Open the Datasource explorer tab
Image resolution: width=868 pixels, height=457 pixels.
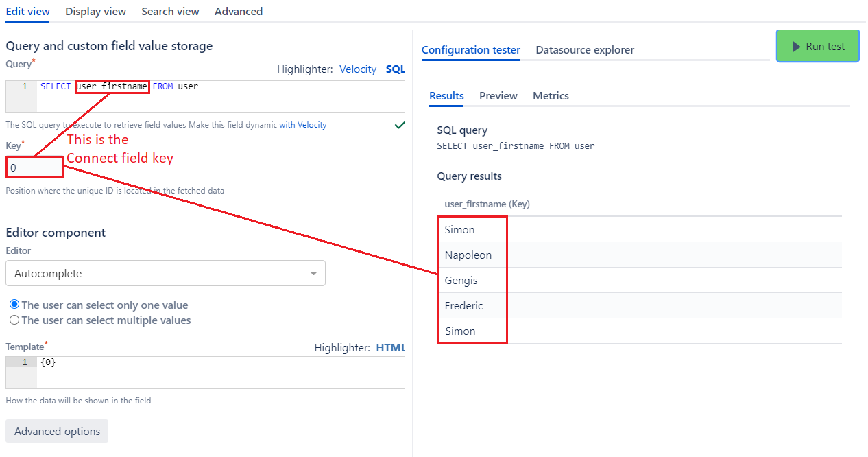point(584,50)
